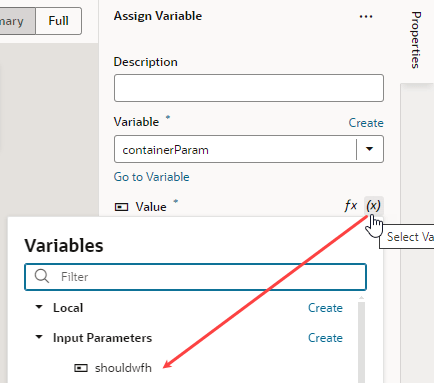Click the Go to Variable link

152,177
